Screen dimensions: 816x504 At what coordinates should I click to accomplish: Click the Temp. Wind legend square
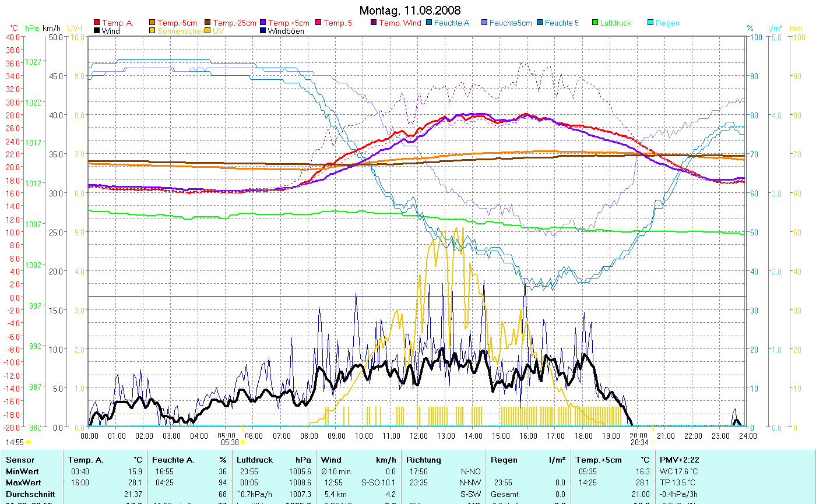374,23
